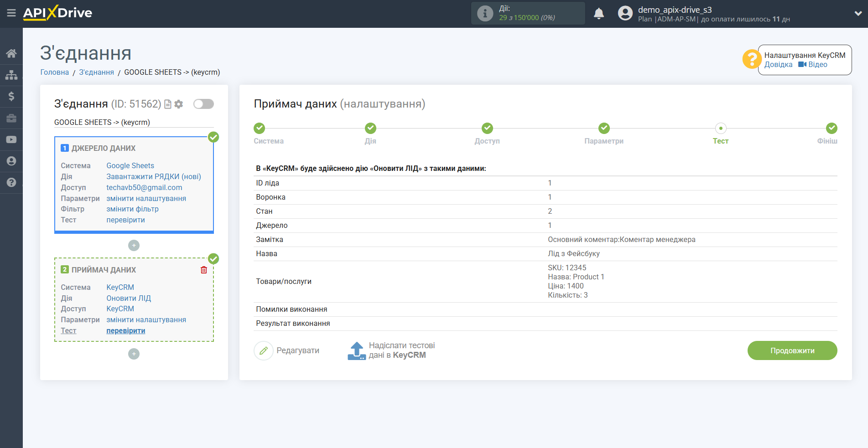Click receiver змінити налаштування link
The image size is (868, 448).
coord(146,320)
